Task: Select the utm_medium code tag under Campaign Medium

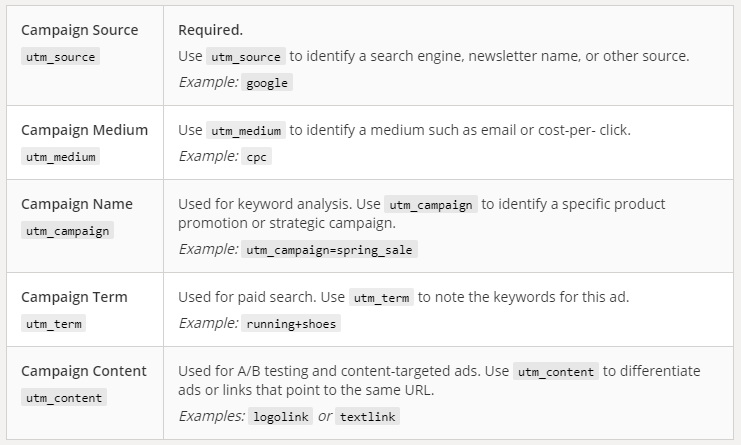Action: (61, 156)
